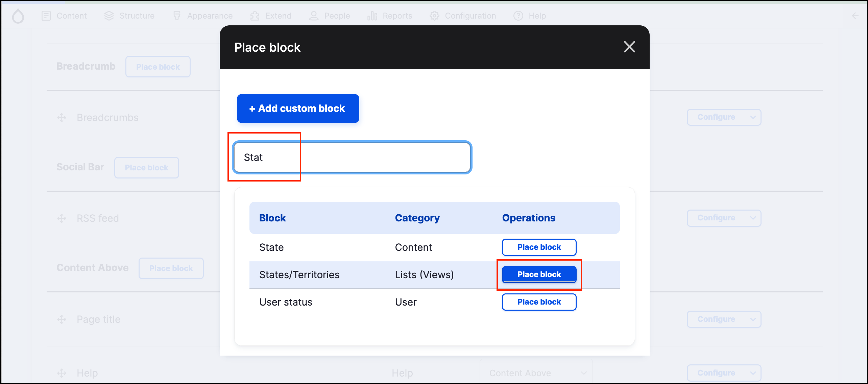Expand RSS feed Configure dropdown arrow

pos(753,218)
